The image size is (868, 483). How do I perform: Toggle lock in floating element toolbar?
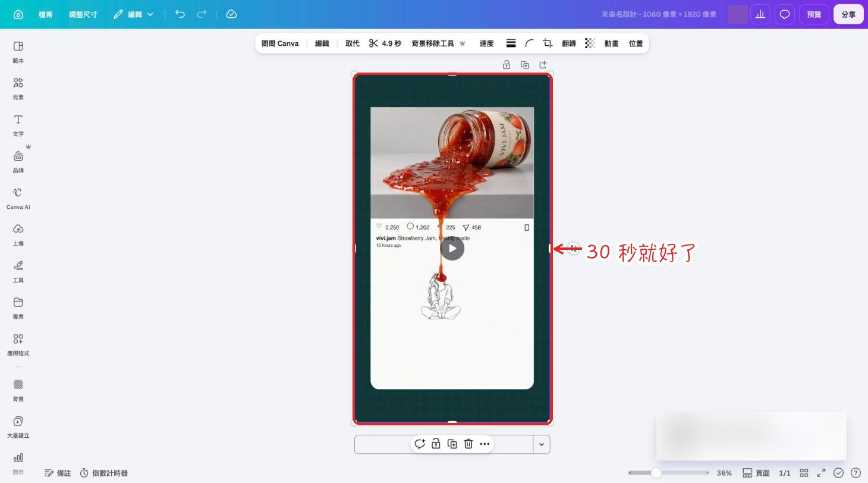click(x=436, y=444)
